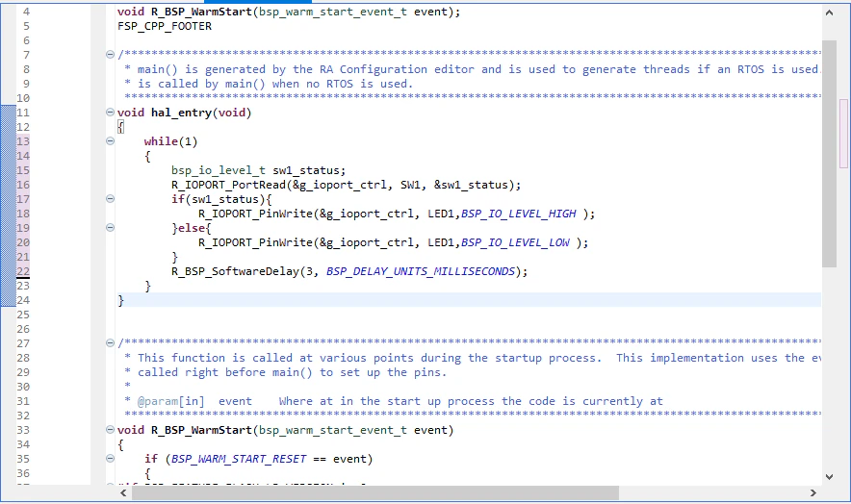Viewport: 851px width, 504px height.
Task: Click 'BSP_DELAY_UNITS_MILLISECONDS' constant
Action: pyautogui.click(x=421, y=271)
